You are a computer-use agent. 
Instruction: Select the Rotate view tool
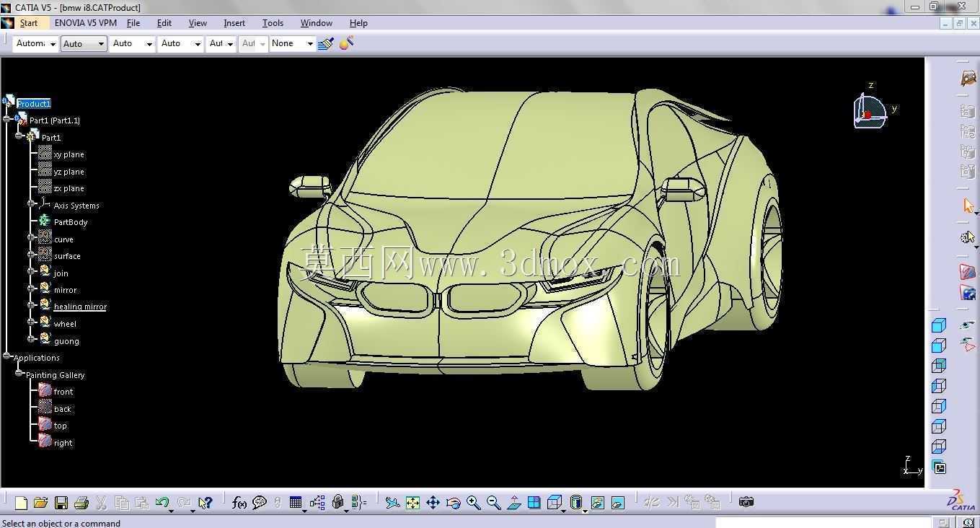click(x=454, y=503)
